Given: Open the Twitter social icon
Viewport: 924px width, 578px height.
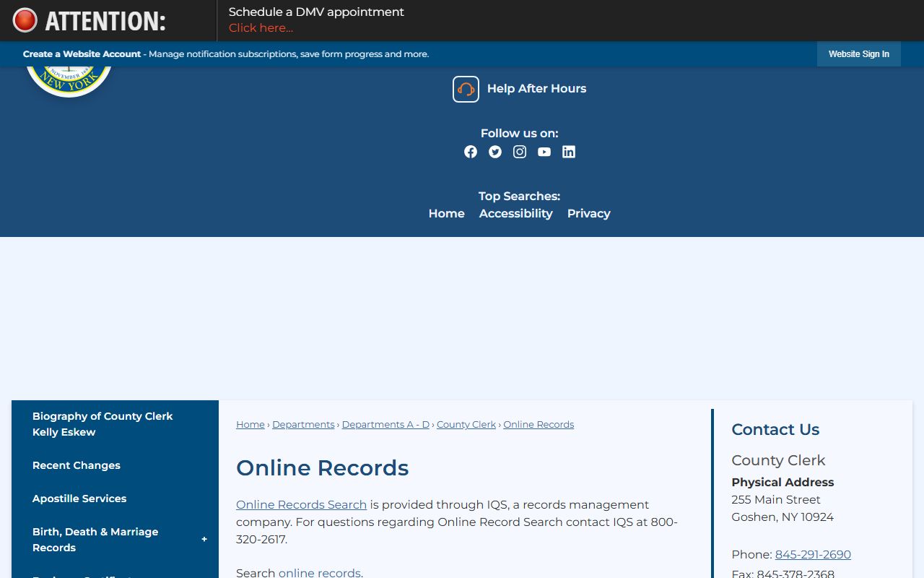Looking at the screenshot, I should point(495,152).
